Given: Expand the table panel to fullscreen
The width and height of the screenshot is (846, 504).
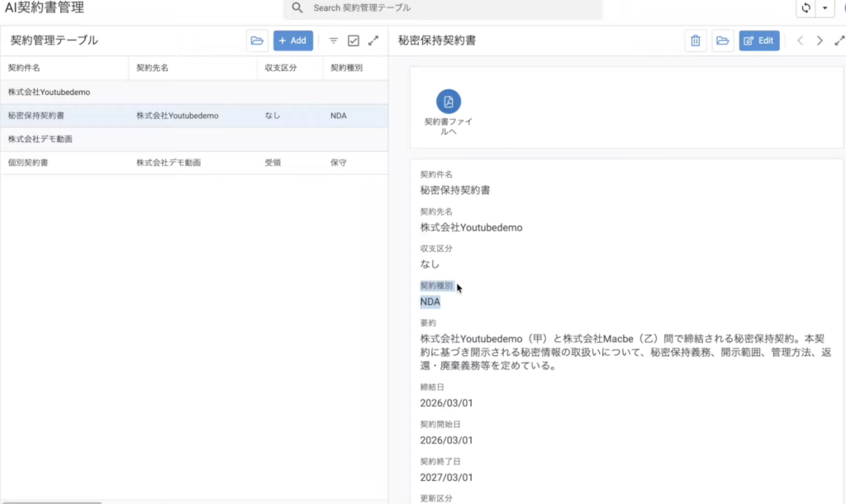Looking at the screenshot, I should click(x=373, y=40).
